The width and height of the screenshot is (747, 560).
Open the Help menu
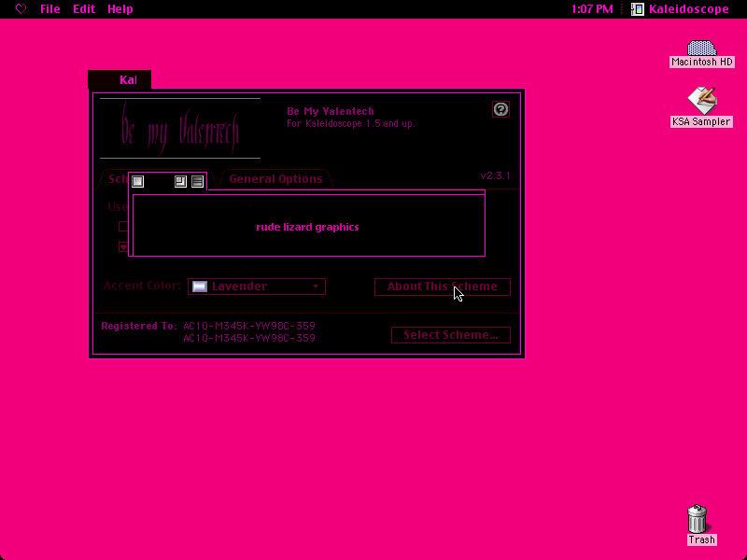pos(120,9)
